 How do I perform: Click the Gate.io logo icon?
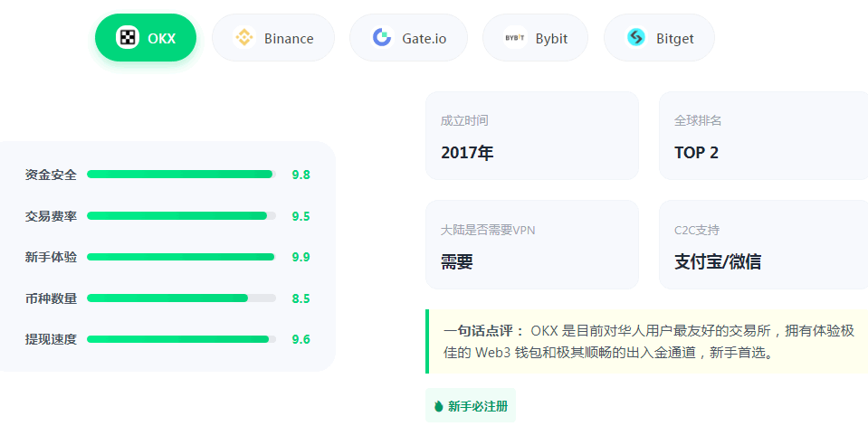pyautogui.click(x=382, y=38)
